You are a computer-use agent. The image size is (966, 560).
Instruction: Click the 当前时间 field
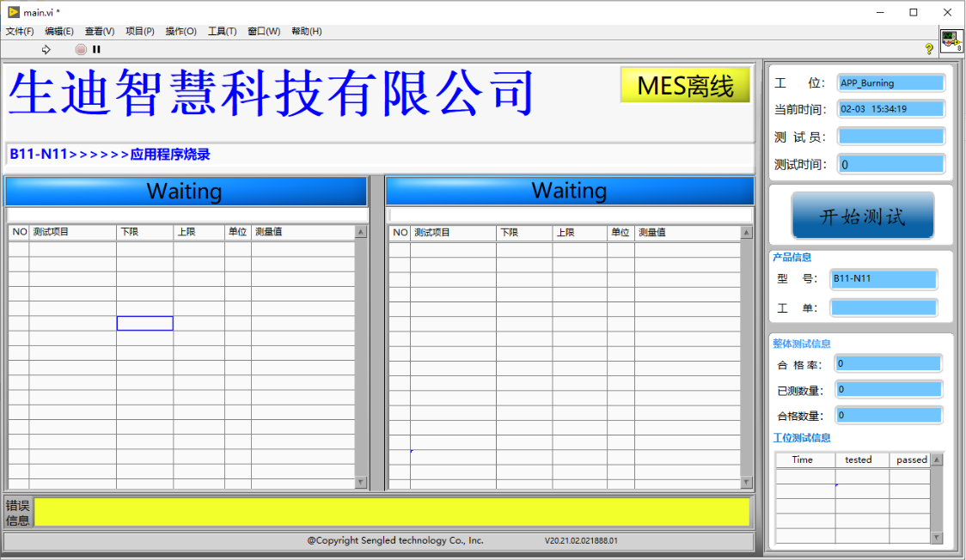click(x=891, y=109)
